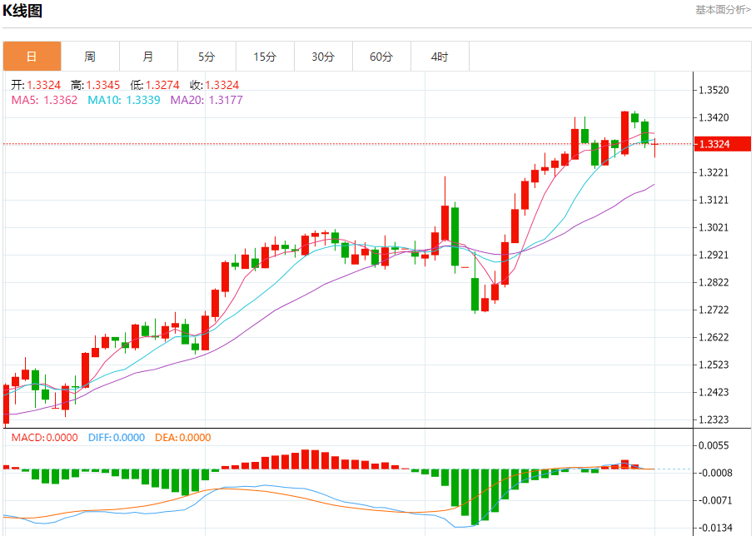Open the 4时 interval tab

[440, 57]
